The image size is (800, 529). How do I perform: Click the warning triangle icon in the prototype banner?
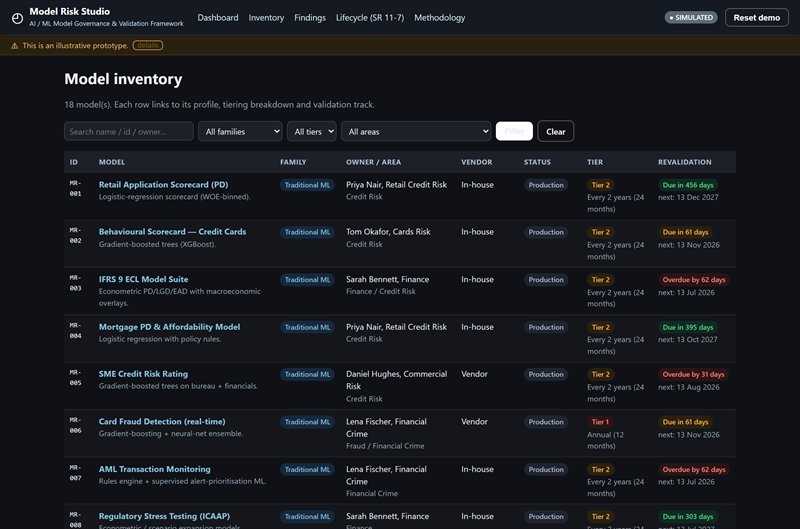(x=14, y=46)
